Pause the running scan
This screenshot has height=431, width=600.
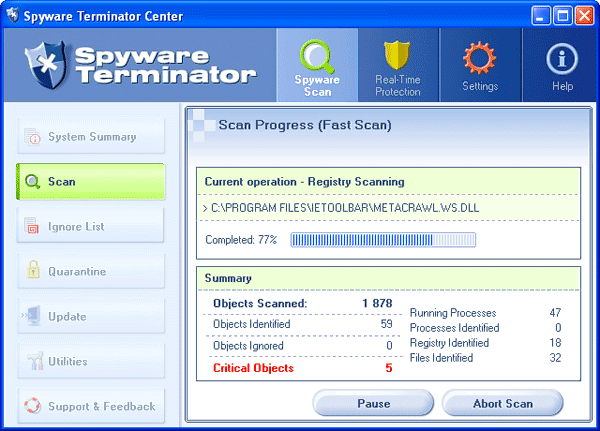coord(373,403)
